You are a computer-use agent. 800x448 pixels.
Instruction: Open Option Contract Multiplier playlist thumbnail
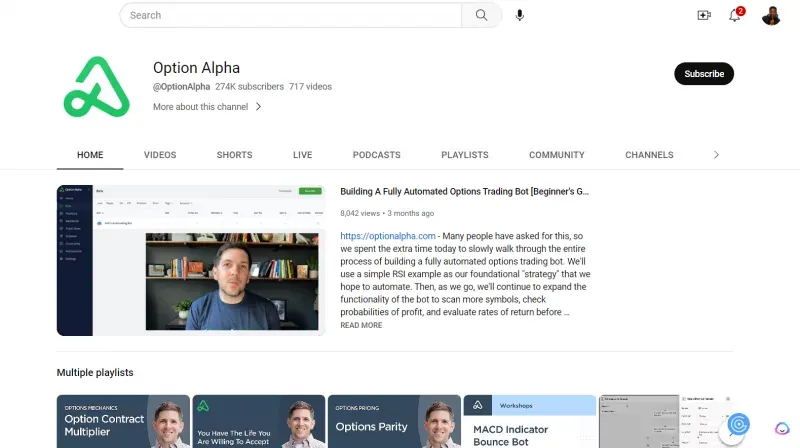[x=123, y=421]
